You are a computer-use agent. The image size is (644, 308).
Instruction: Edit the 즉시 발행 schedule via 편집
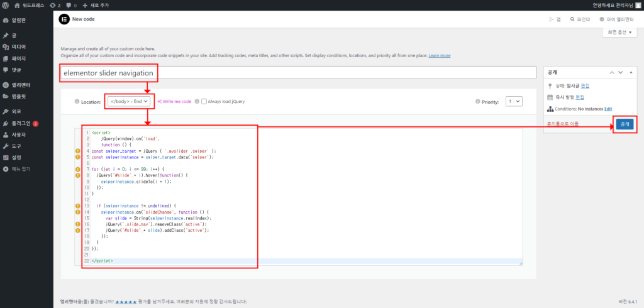pos(580,97)
